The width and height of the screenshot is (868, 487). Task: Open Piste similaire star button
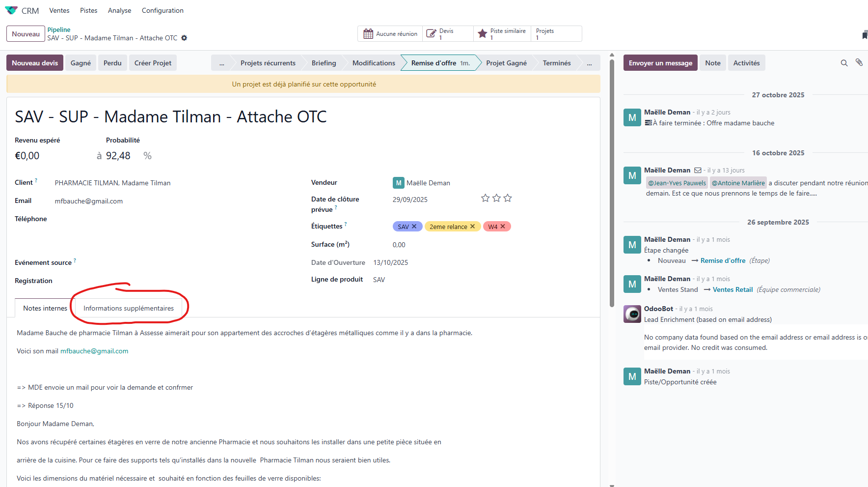coord(502,34)
